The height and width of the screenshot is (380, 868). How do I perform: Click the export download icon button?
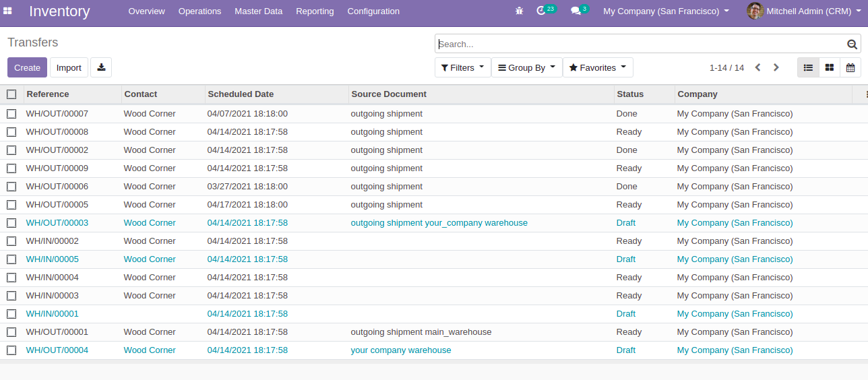(101, 67)
